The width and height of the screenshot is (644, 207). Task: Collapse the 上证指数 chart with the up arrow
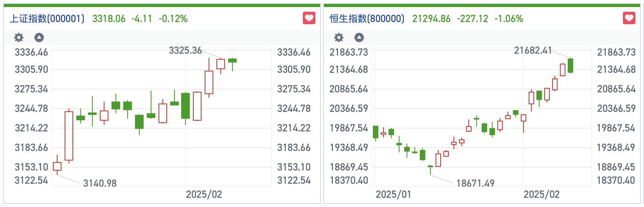(39, 37)
